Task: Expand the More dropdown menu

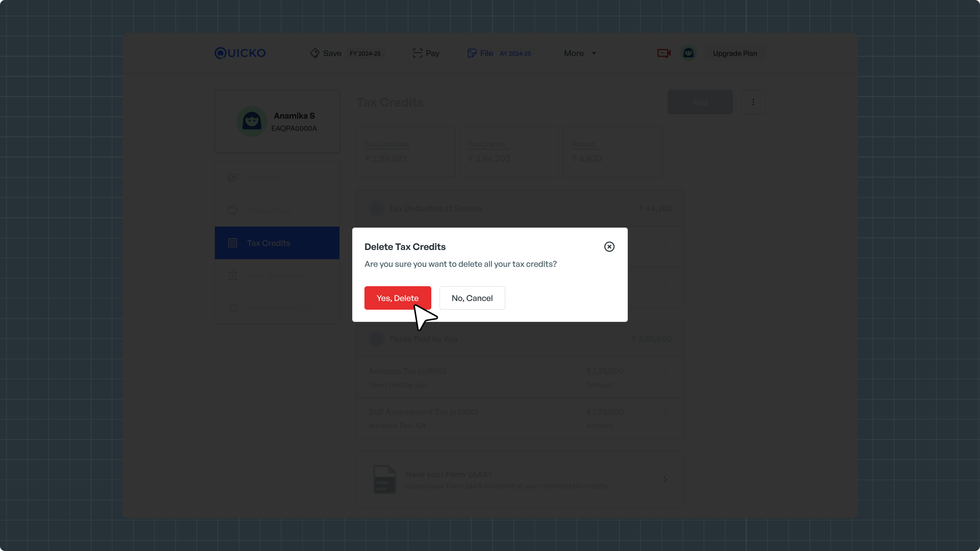Action: (x=580, y=53)
